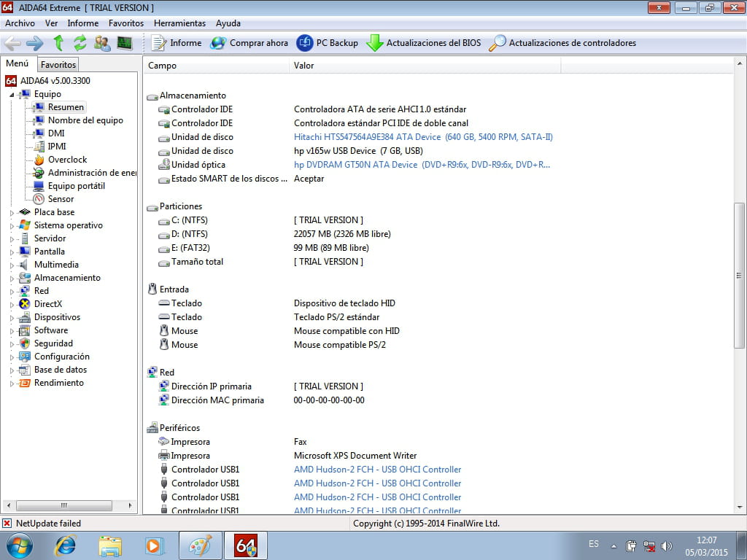This screenshot has height=560, width=747.
Task: Open the Archivo menu
Action: pos(20,23)
